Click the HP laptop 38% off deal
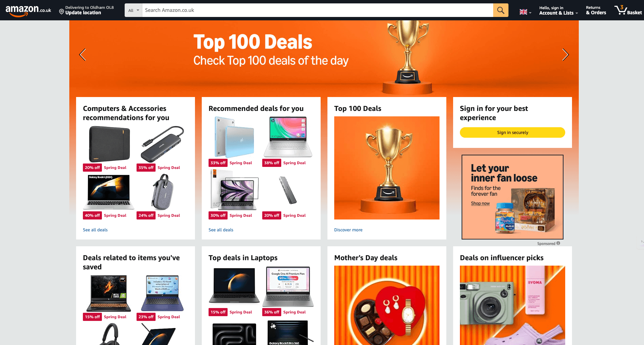644x345 pixels. click(x=288, y=137)
